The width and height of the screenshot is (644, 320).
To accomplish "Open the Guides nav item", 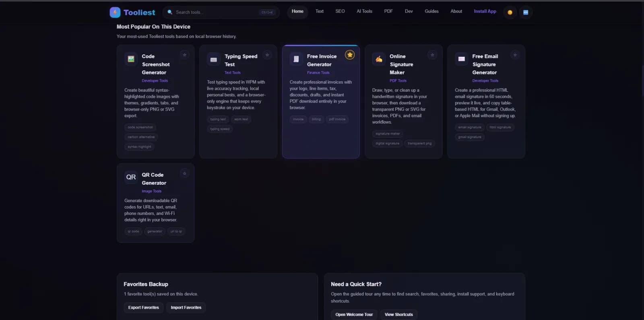I will [x=431, y=11].
